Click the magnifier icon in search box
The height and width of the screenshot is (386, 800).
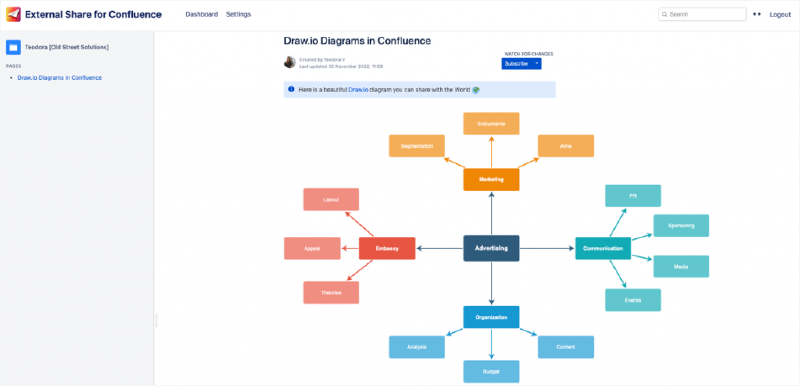(665, 15)
